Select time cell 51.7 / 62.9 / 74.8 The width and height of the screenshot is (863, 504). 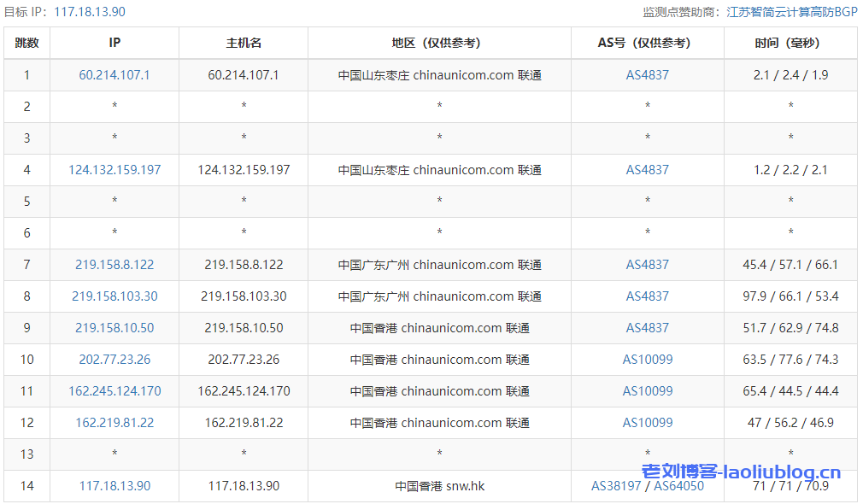790,328
